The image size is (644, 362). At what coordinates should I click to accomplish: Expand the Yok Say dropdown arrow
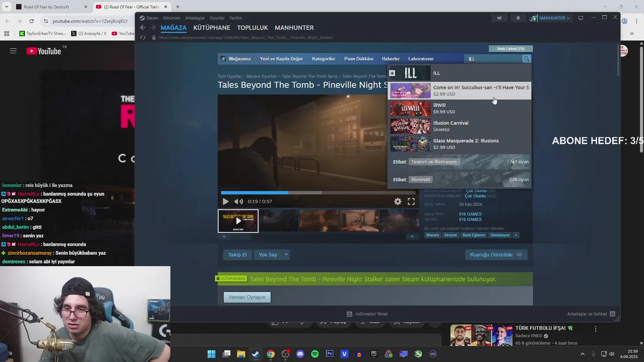286,255
